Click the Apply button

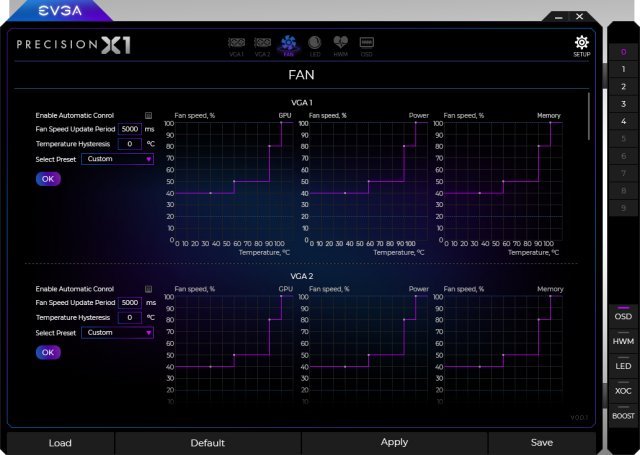394,442
